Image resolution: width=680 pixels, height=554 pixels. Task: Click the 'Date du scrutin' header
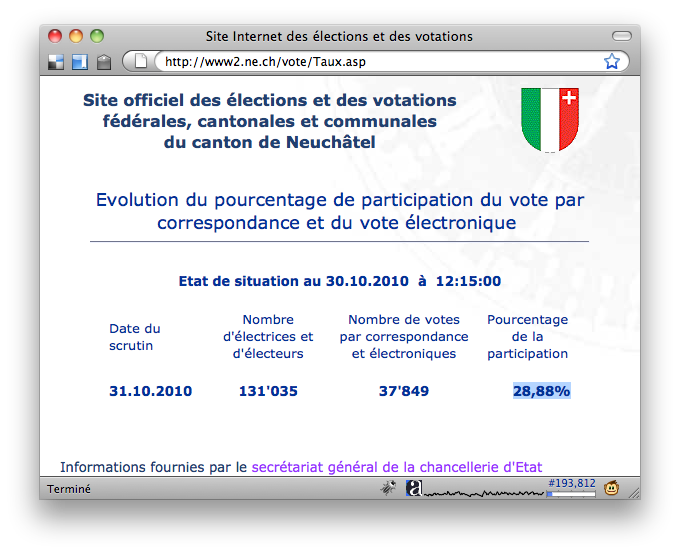tap(134, 337)
